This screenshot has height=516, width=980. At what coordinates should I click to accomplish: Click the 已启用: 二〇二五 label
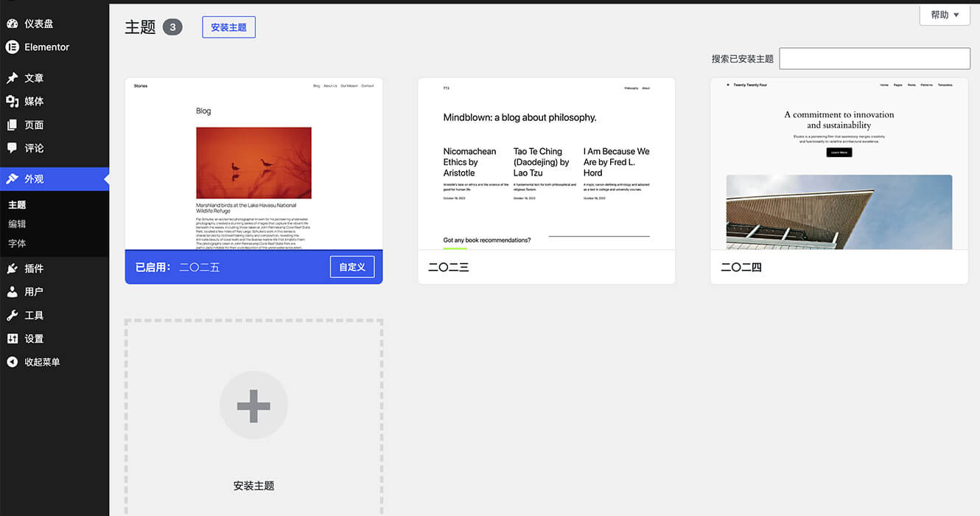(x=178, y=267)
